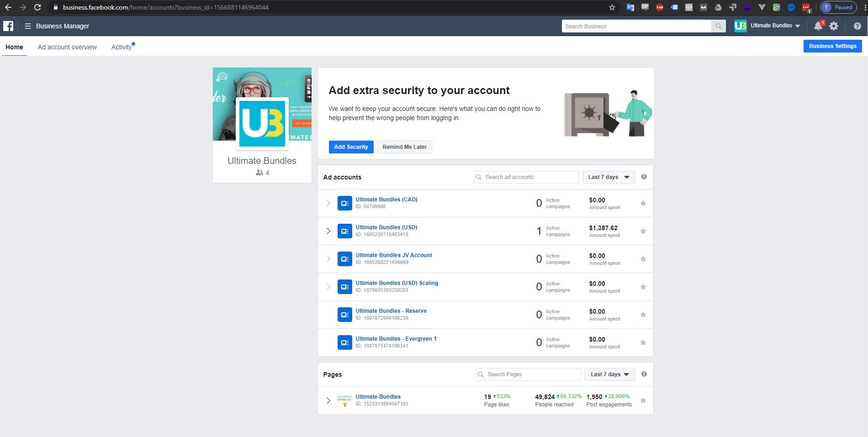Favorite the Ultimate Bundles (CAD) account star
Screen dimensions: 868x437
click(x=643, y=203)
